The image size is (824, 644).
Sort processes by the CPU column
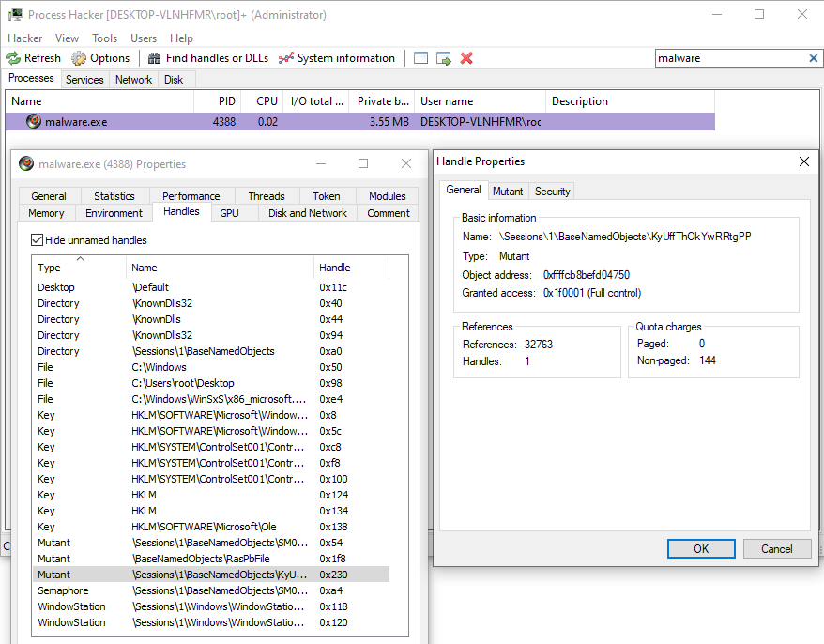[x=267, y=101]
